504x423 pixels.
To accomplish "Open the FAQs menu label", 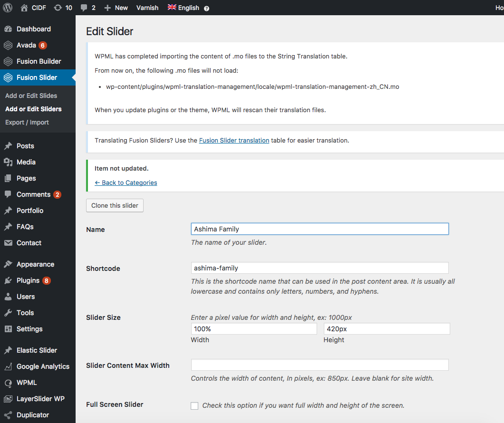I will pyautogui.click(x=25, y=227).
